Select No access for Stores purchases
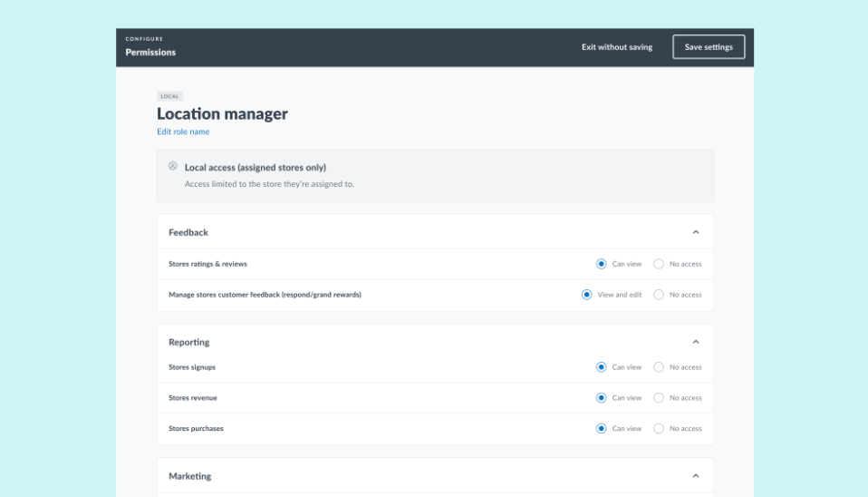The width and height of the screenshot is (868, 497). click(x=659, y=428)
